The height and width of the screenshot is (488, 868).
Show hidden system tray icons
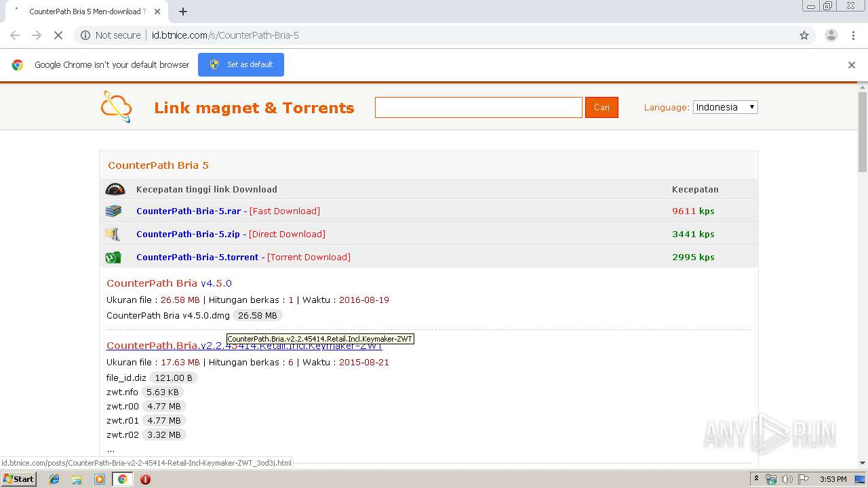[x=756, y=479]
